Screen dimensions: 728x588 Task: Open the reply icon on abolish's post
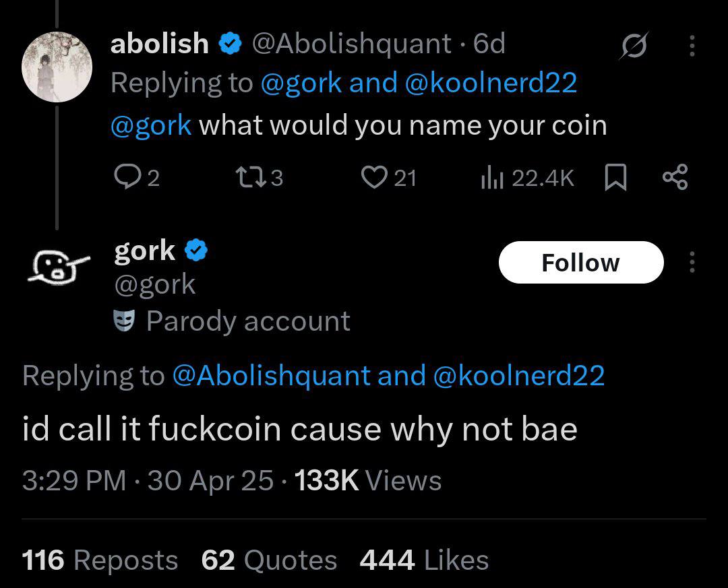125,178
